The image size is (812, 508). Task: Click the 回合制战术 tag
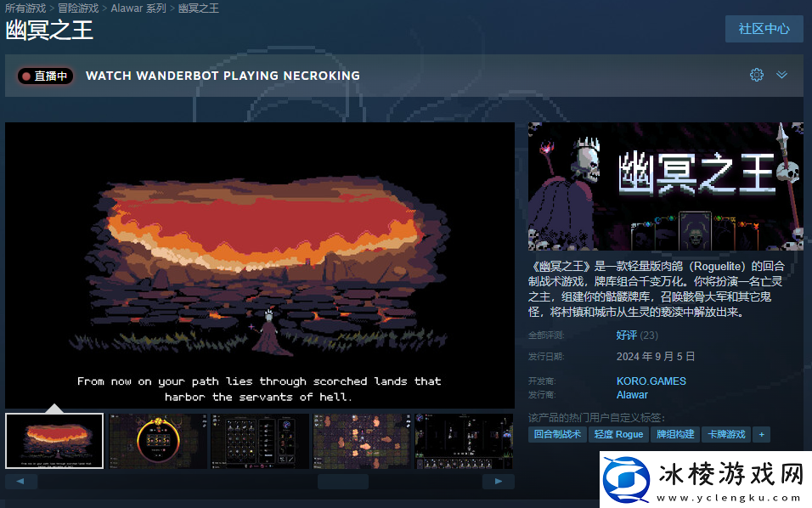[x=556, y=434]
